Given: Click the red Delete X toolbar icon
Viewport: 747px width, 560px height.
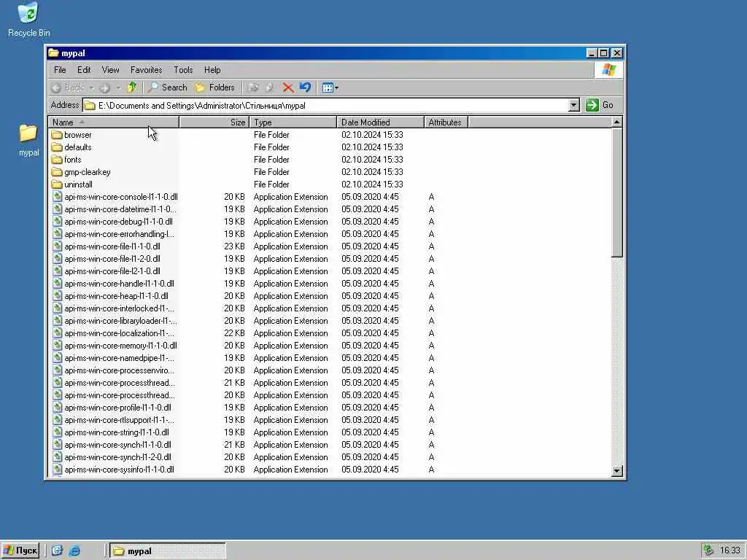Looking at the screenshot, I should 287,87.
